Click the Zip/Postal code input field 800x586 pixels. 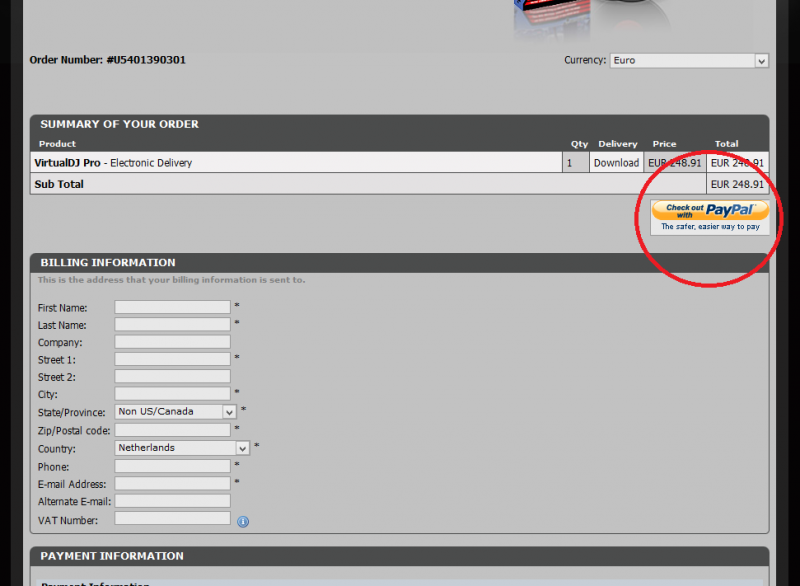pos(172,430)
